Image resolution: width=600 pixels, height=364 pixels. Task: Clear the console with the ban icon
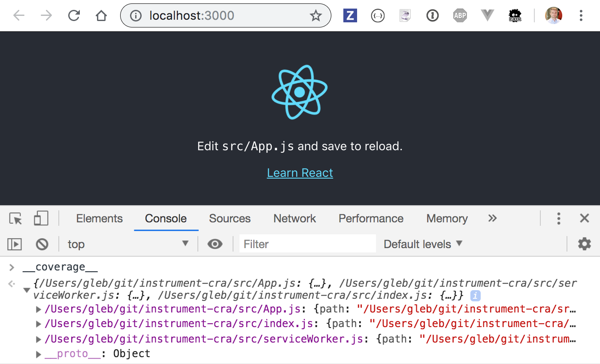42,244
